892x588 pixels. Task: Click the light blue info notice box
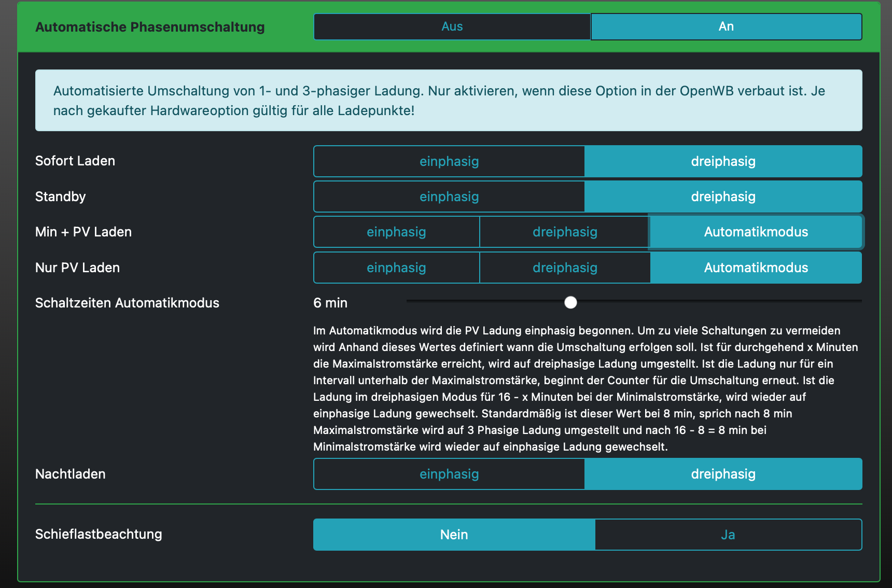(449, 101)
